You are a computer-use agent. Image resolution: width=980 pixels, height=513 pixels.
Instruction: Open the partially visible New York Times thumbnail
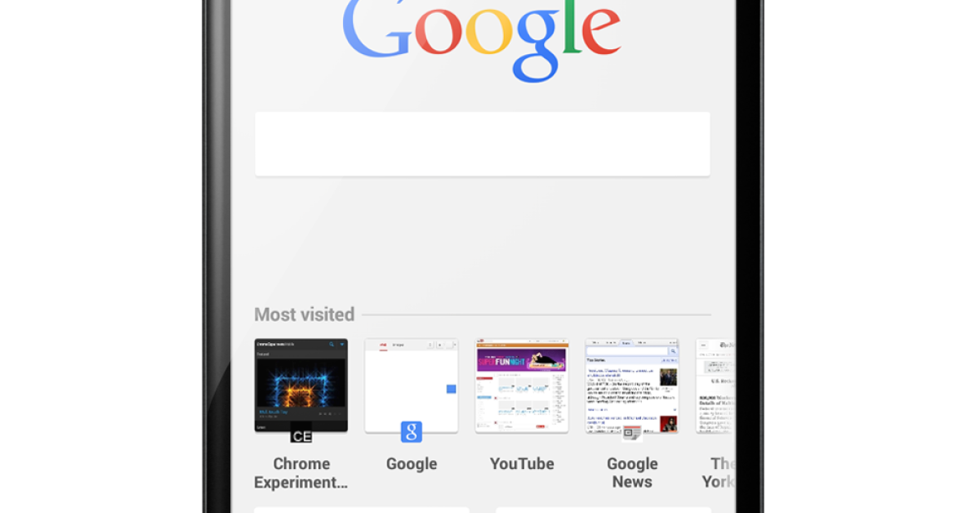716,386
